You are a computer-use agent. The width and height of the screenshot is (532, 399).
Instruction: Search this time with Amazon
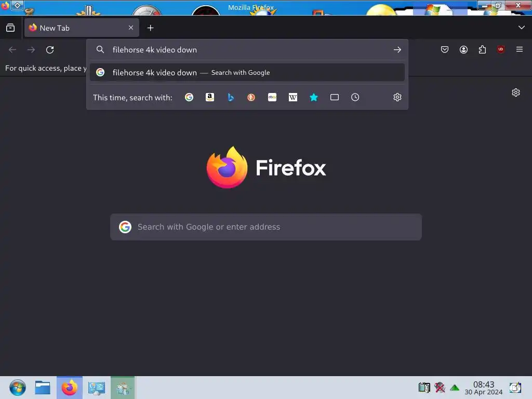tap(210, 97)
